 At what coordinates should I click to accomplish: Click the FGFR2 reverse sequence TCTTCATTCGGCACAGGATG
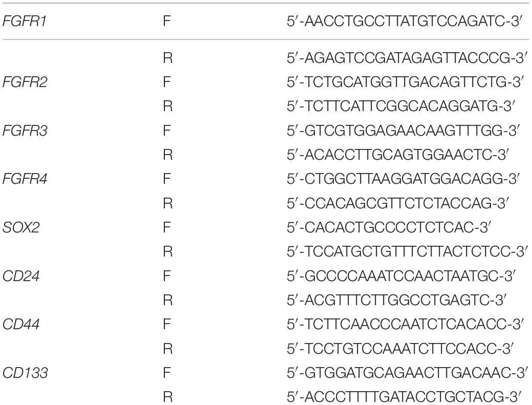pyautogui.click(x=401, y=106)
